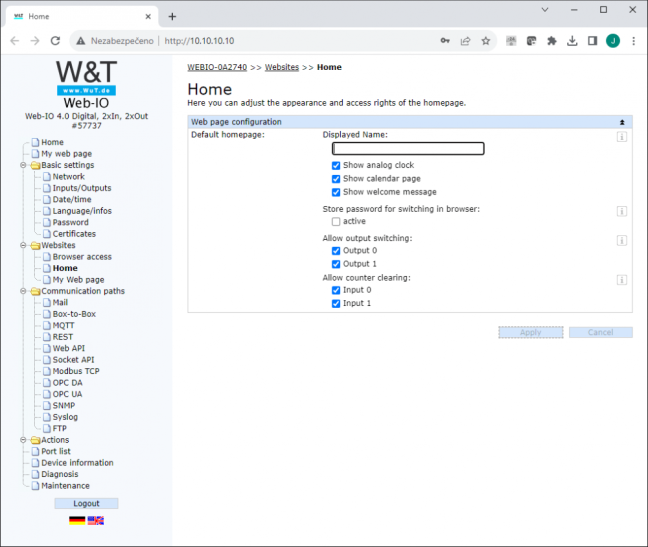Open the SNMP page

point(64,406)
